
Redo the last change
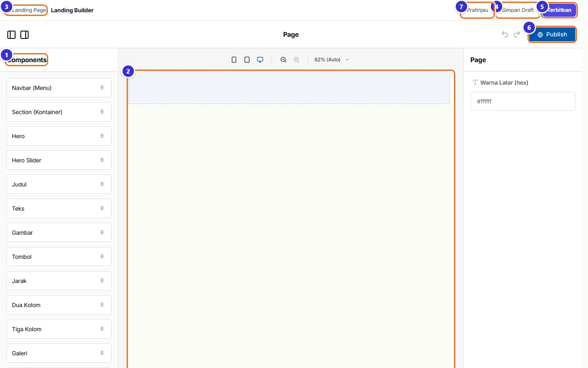[x=517, y=34]
